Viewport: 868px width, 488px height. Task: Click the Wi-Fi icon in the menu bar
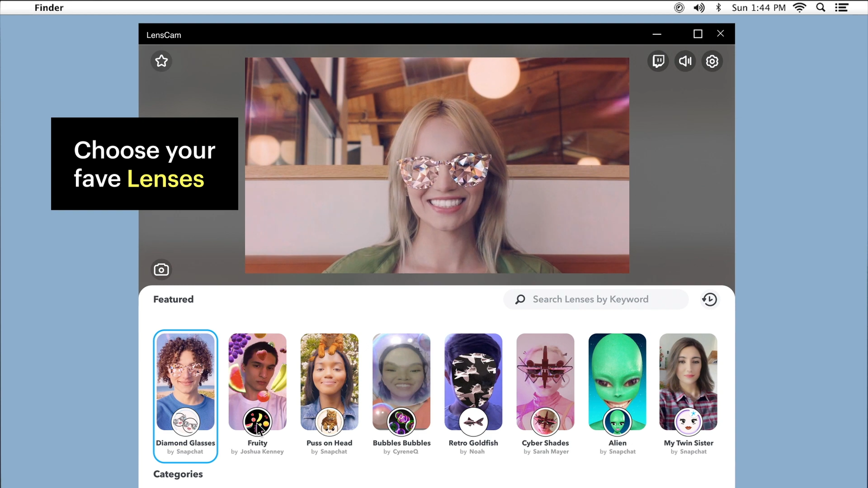coord(799,7)
